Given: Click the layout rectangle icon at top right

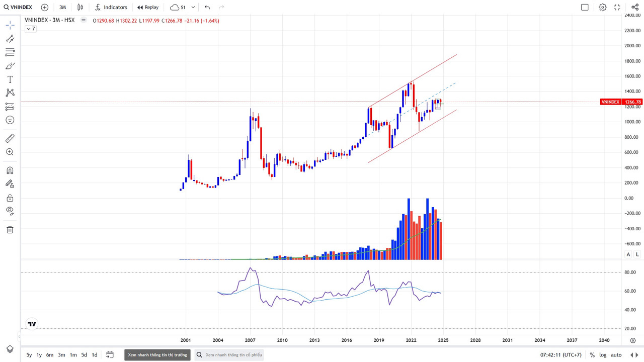Looking at the screenshot, I should pyautogui.click(x=585, y=7).
